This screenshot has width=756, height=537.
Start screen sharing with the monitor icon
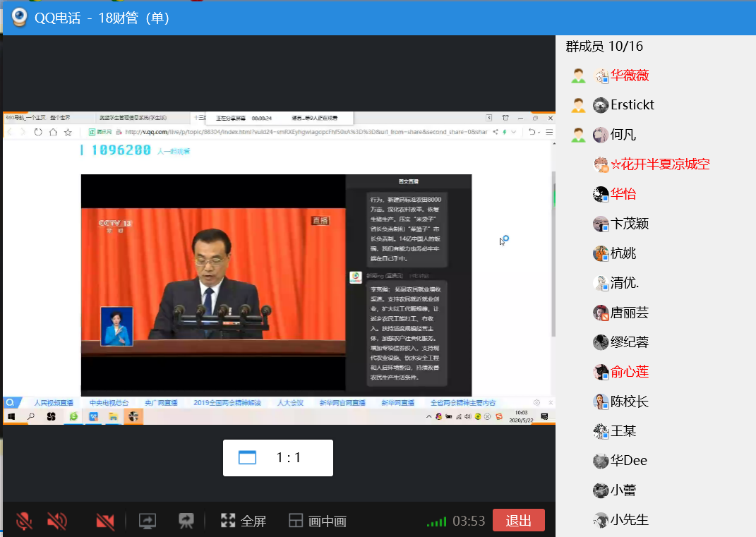pyautogui.click(x=148, y=521)
